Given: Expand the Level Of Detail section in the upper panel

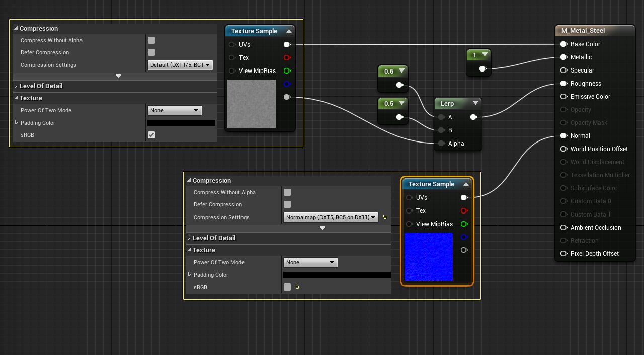Looking at the screenshot, I should 16,86.
